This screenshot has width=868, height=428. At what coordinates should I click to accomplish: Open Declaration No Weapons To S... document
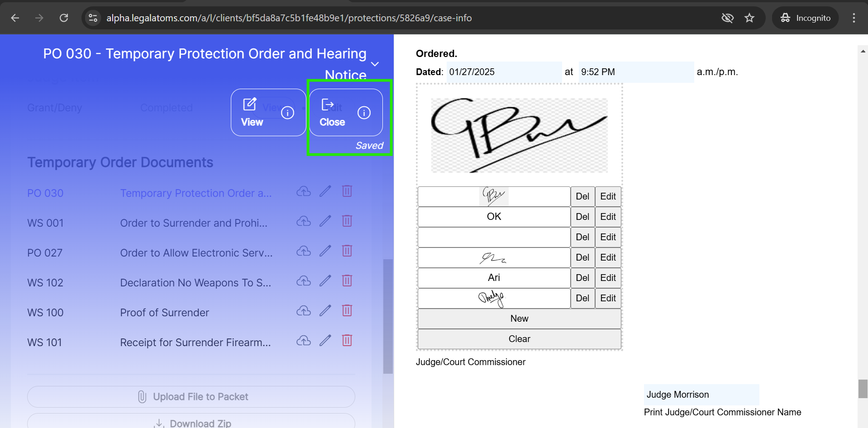pos(196,283)
